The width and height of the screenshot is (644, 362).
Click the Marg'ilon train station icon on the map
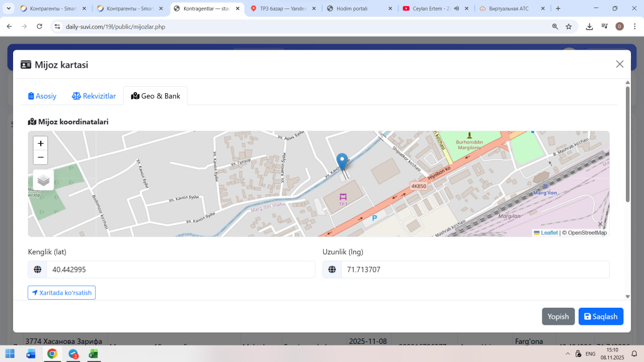[x=545, y=186]
